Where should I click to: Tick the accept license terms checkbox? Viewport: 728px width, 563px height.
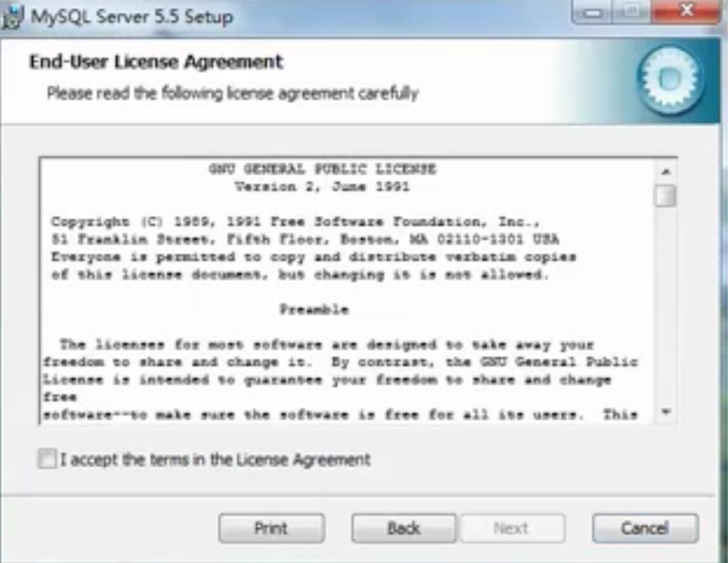47,459
